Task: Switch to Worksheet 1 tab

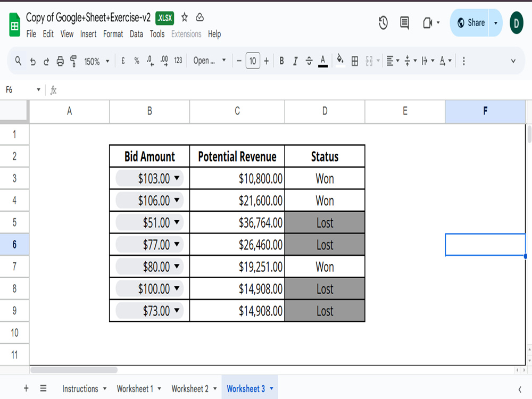Action: point(135,388)
